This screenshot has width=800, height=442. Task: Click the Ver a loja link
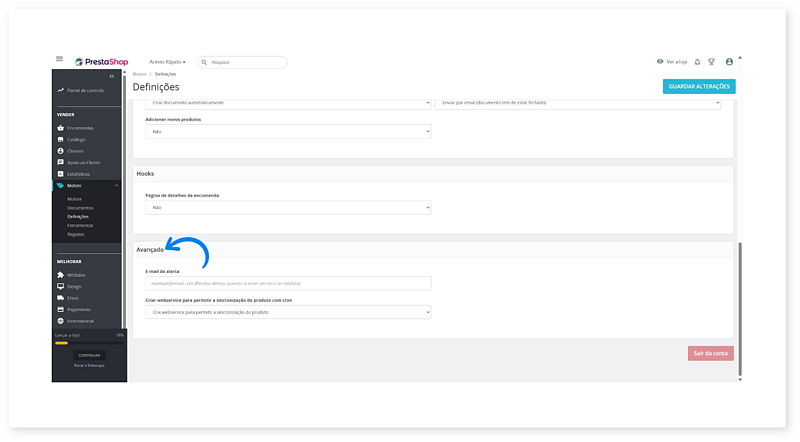click(x=672, y=62)
